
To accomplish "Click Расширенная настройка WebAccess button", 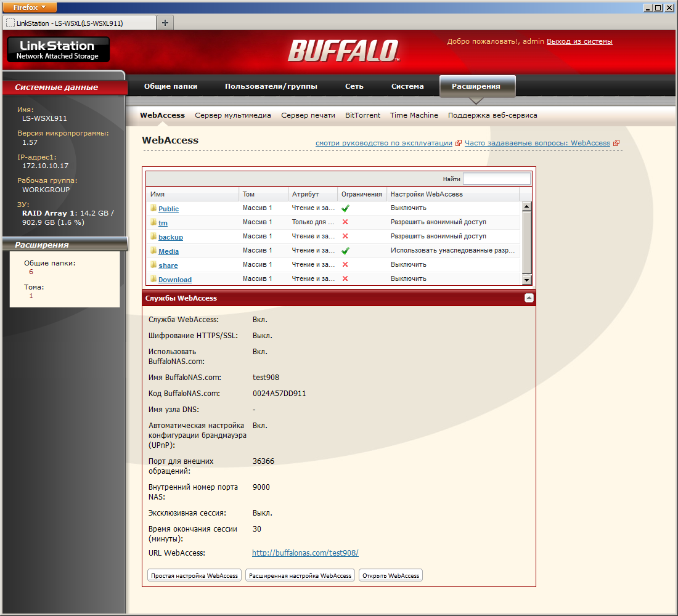I will 300,575.
